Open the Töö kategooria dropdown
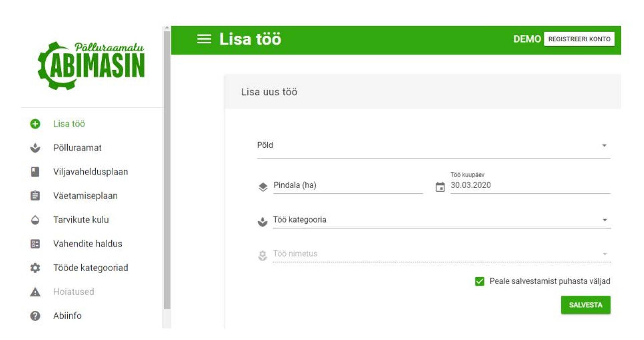644x340 pixels. [x=604, y=220]
